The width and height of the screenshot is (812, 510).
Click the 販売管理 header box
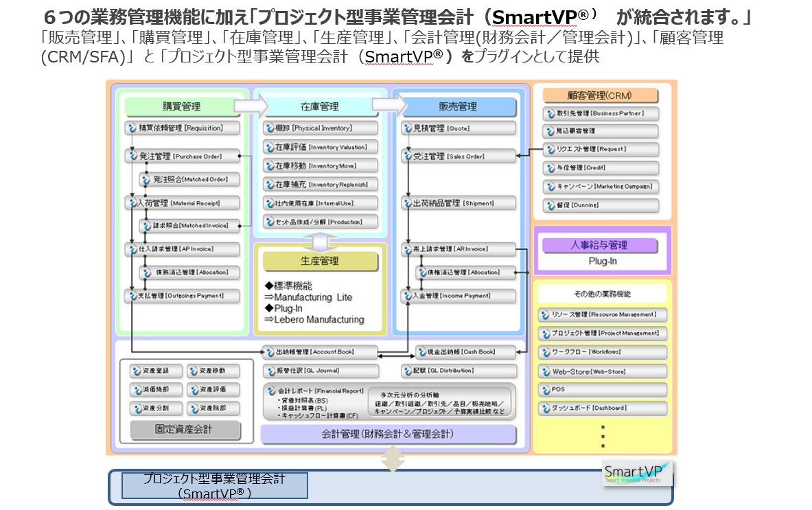pyautogui.click(x=459, y=106)
